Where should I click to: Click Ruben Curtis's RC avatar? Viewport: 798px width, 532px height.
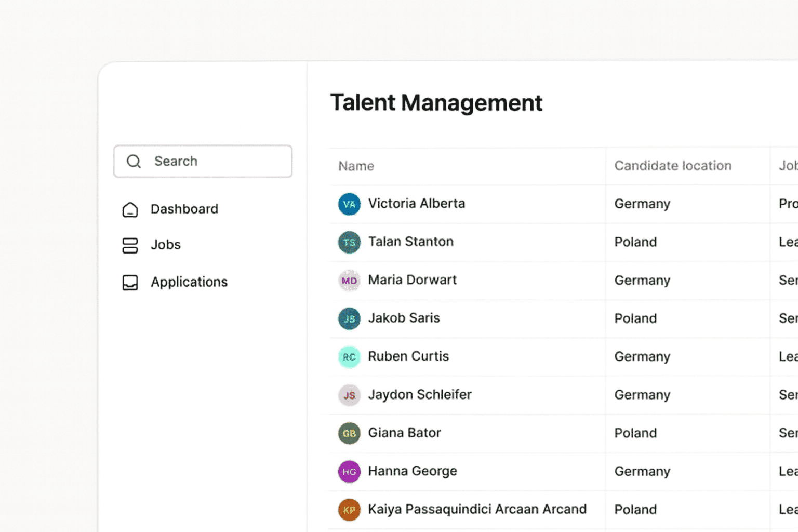(349, 357)
